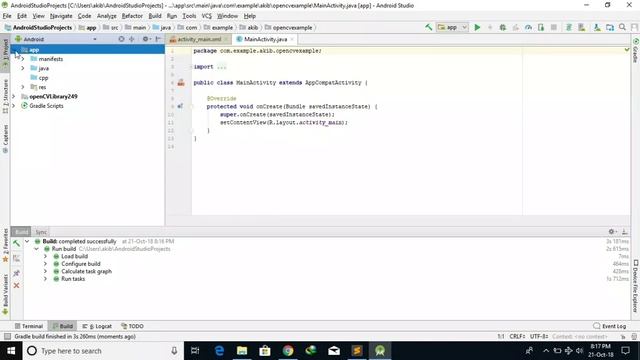Toggle view icon in Build panel sidebar
Image resolution: width=640 pixels, height=360 pixels.
pyautogui.click(x=16, y=258)
